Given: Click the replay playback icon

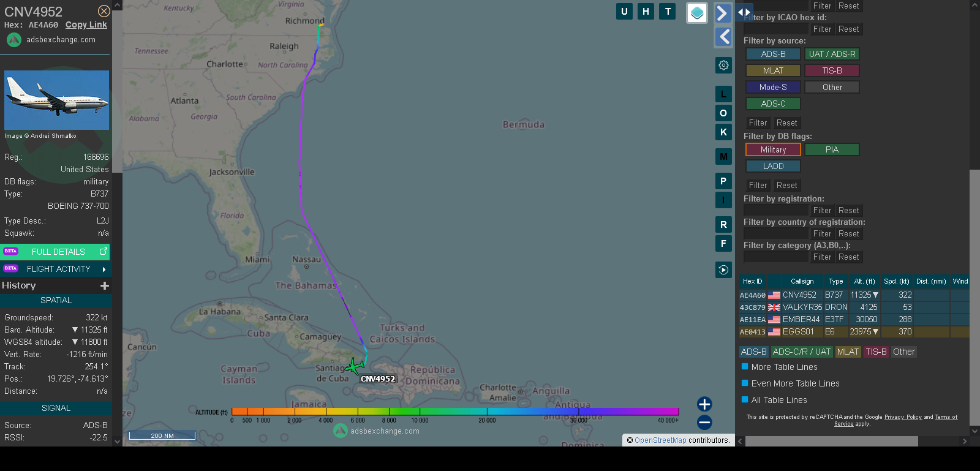Looking at the screenshot, I should pyautogui.click(x=723, y=269).
